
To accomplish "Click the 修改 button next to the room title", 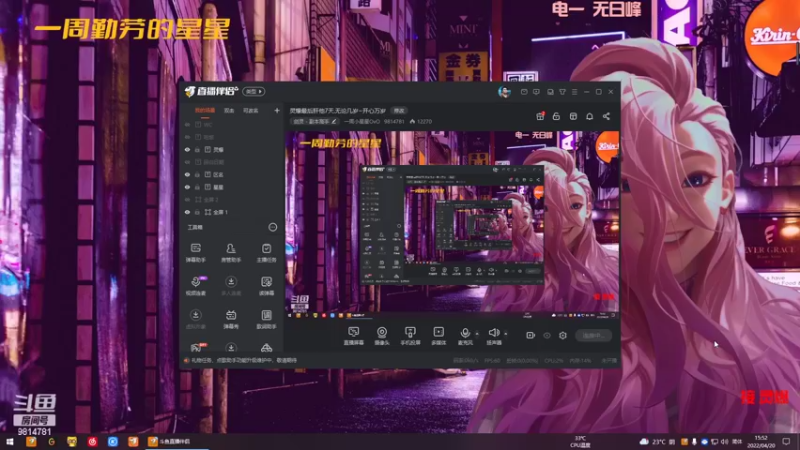I will [x=399, y=111].
